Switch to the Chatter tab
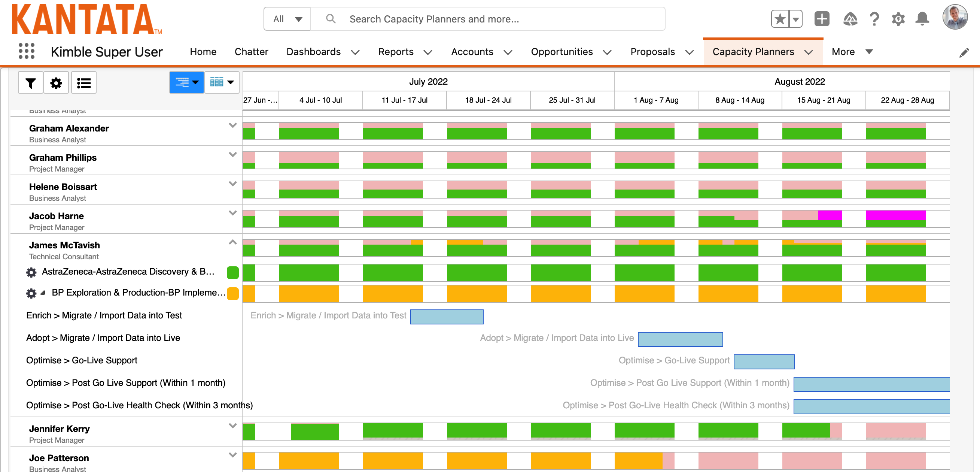This screenshot has width=980, height=472. click(x=251, y=52)
